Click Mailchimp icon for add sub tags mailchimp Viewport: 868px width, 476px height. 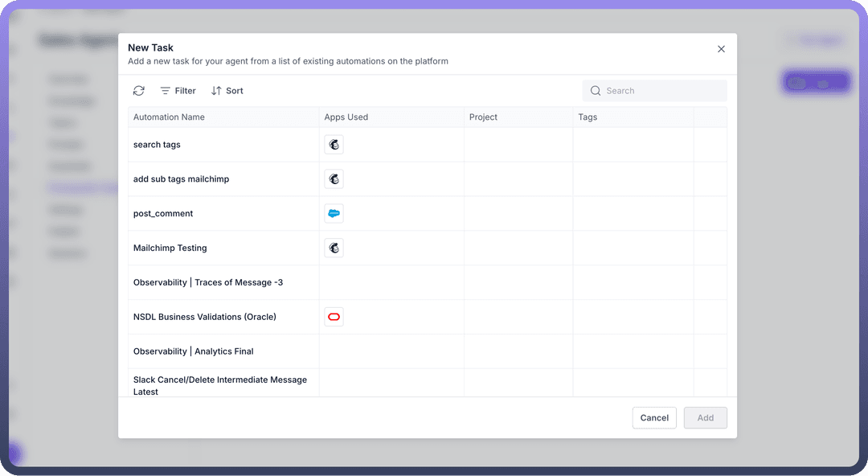pos(334,179)
